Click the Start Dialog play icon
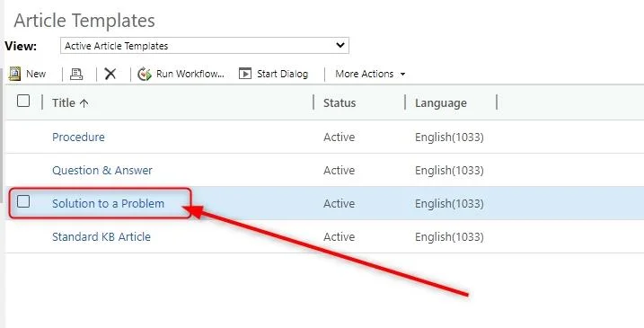The image size is (644, 328). coord(245,74)
